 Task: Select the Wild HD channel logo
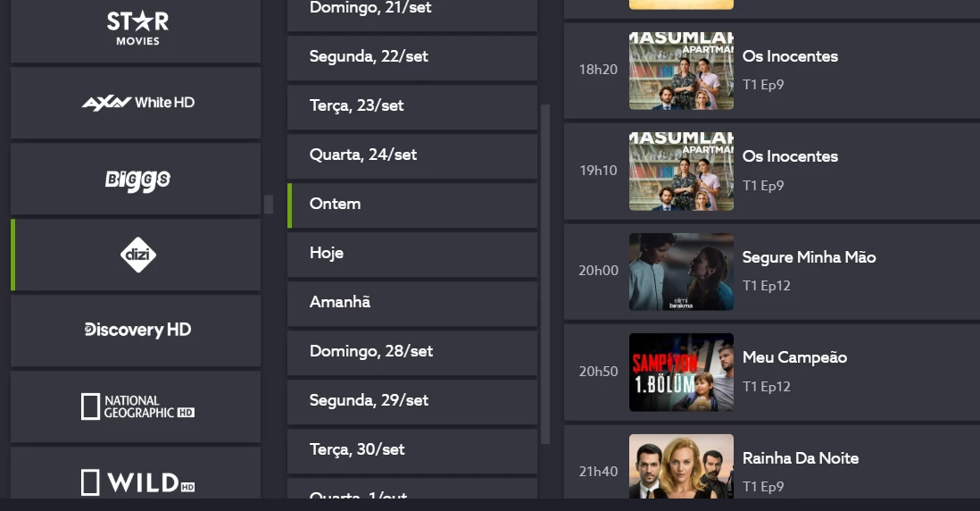pyautogui.click(x=138, y=482)
